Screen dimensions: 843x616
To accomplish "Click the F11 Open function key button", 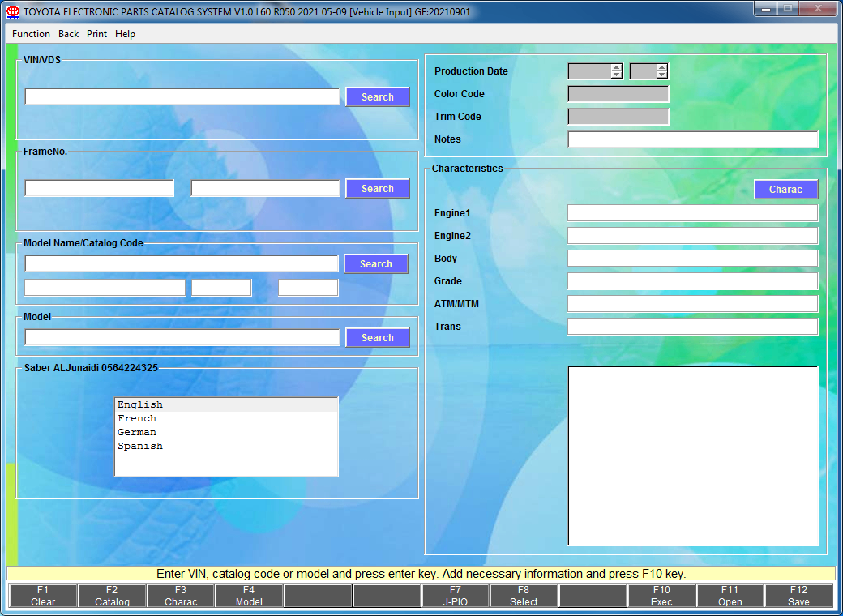I will pos(730,596).
